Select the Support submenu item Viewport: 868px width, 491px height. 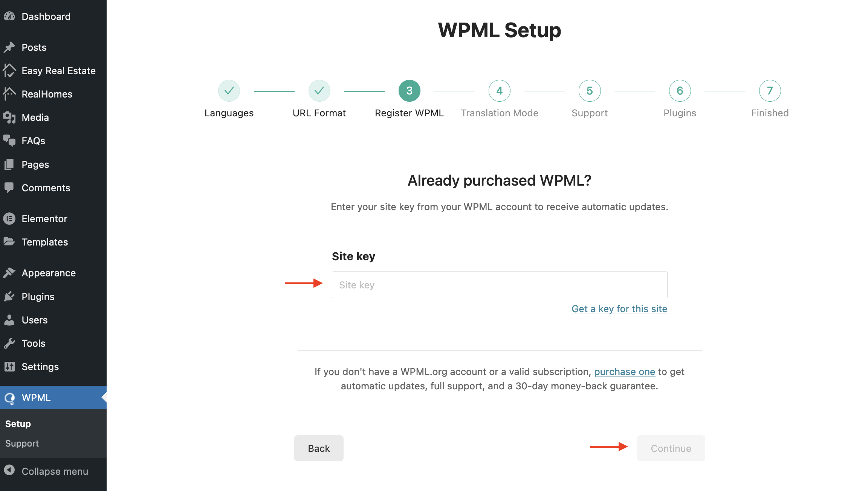pos(21,443)
